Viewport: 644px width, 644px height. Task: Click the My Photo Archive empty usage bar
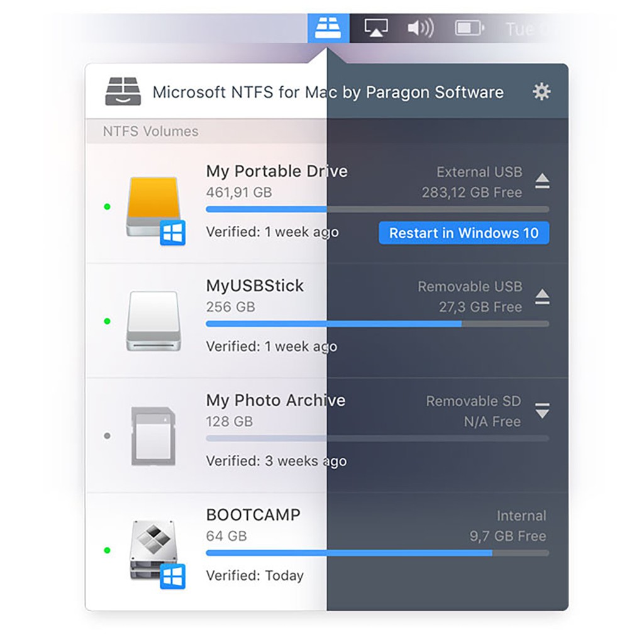tap(377, 438)
